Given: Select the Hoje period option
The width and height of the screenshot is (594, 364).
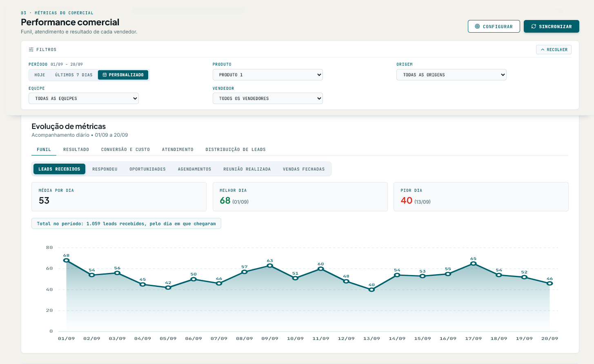Looking at the screenshot, I should pyautogui.click(x=40, y=75).
